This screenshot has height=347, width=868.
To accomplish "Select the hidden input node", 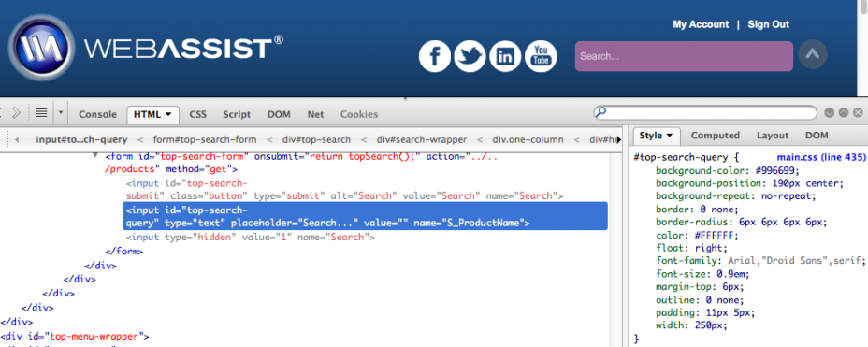I will point(251,238).
